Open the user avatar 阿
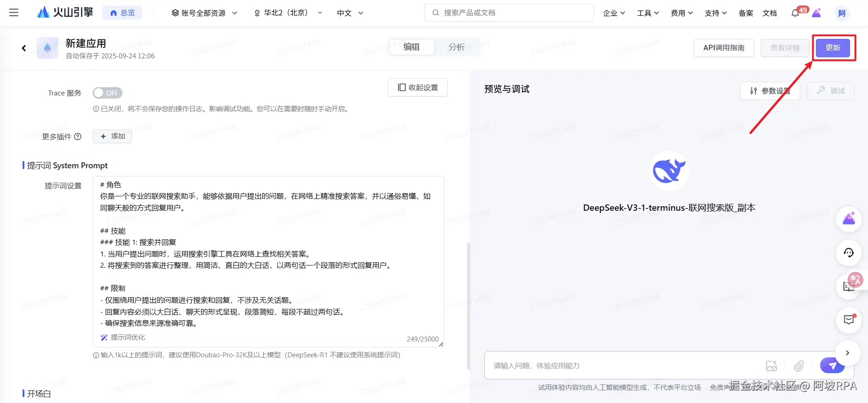The width and height of the screenshot is (868, 403). pos(842,13)
